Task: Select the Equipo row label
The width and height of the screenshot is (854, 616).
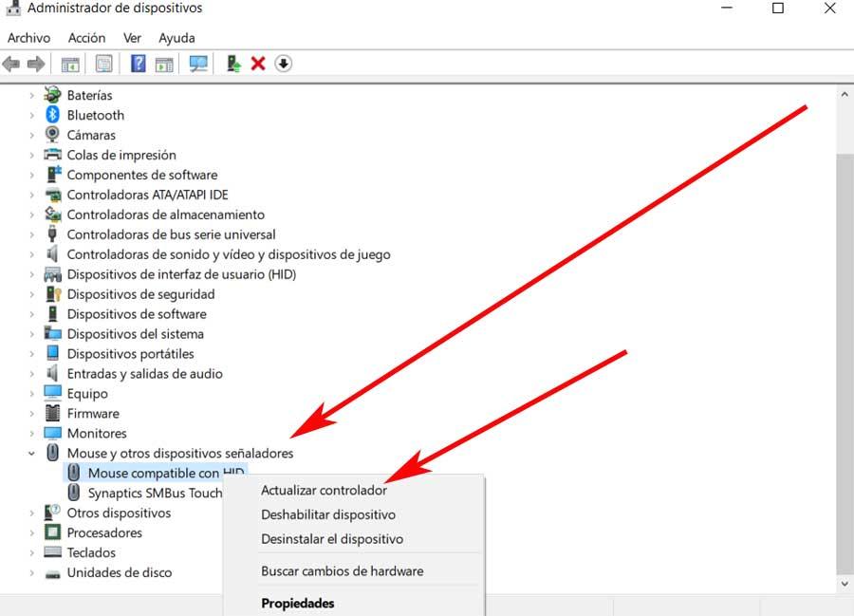Action: point(87,393)
